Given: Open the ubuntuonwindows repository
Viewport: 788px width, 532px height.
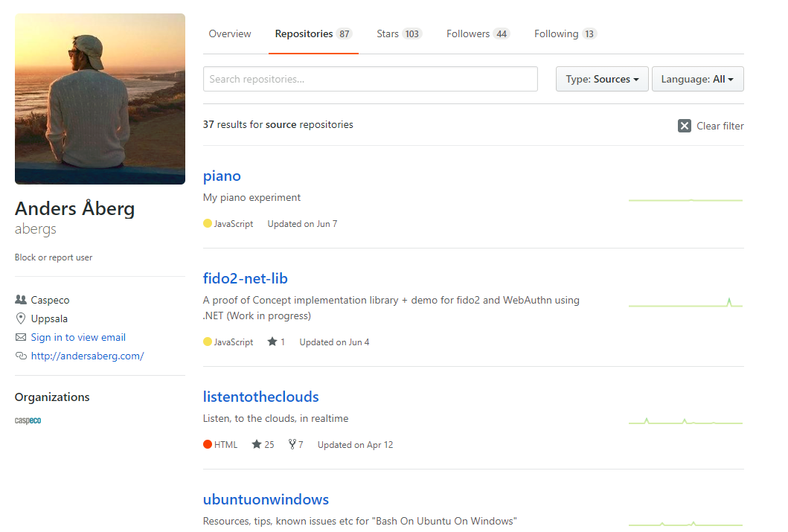Looking at the screenshot, I should pos(266,499).
